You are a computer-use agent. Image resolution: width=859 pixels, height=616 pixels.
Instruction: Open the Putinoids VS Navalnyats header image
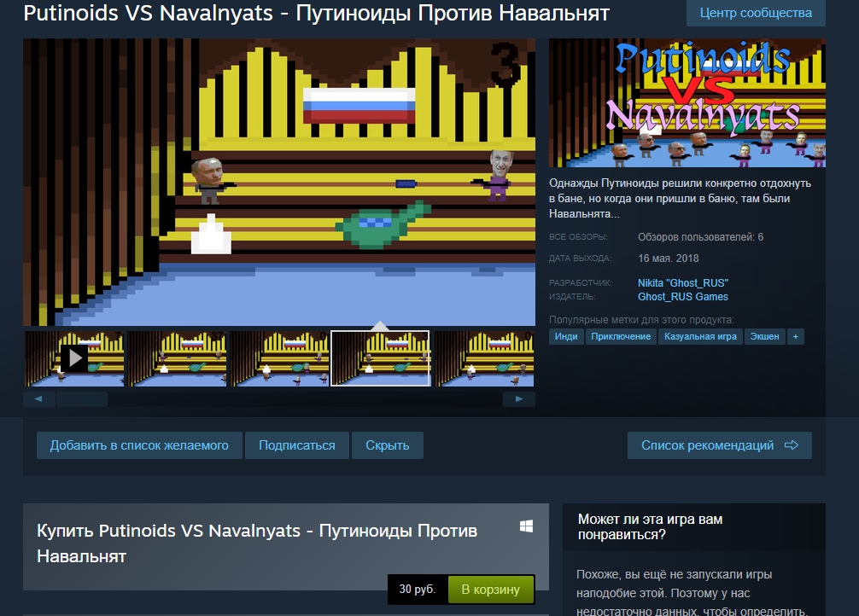coord(687,102)
